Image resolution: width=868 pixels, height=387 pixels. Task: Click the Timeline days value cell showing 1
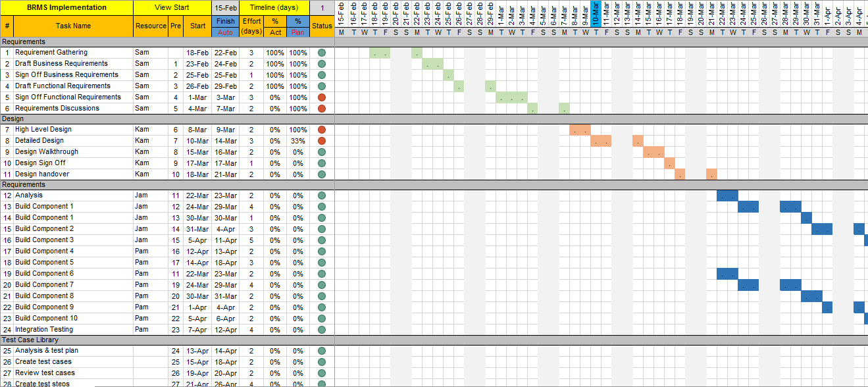coord(322,8)
